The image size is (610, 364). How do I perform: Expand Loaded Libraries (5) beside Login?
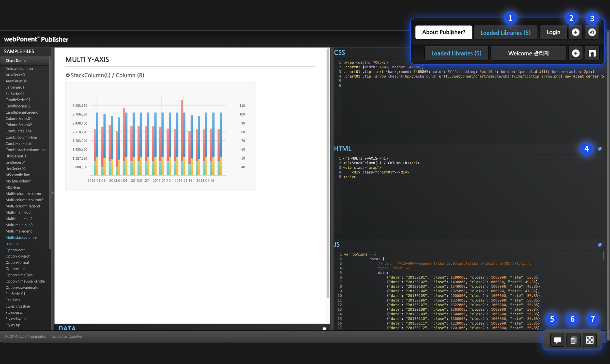point(505,33)
